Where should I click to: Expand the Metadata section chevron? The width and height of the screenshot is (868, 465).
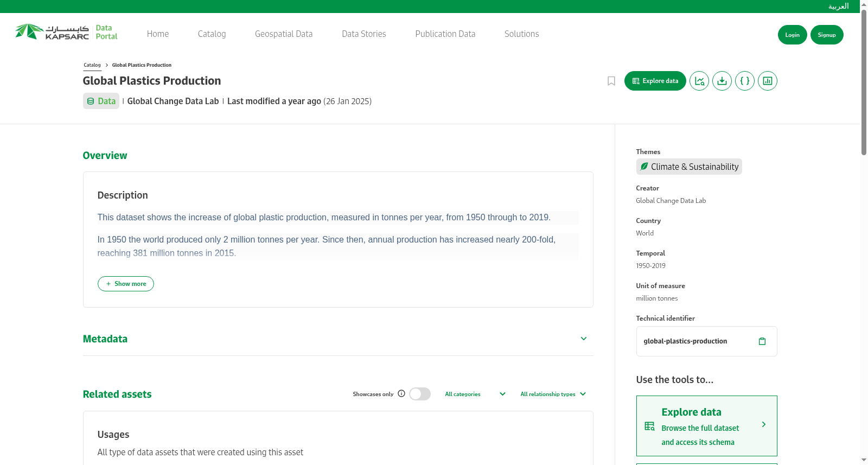point(584,339)
